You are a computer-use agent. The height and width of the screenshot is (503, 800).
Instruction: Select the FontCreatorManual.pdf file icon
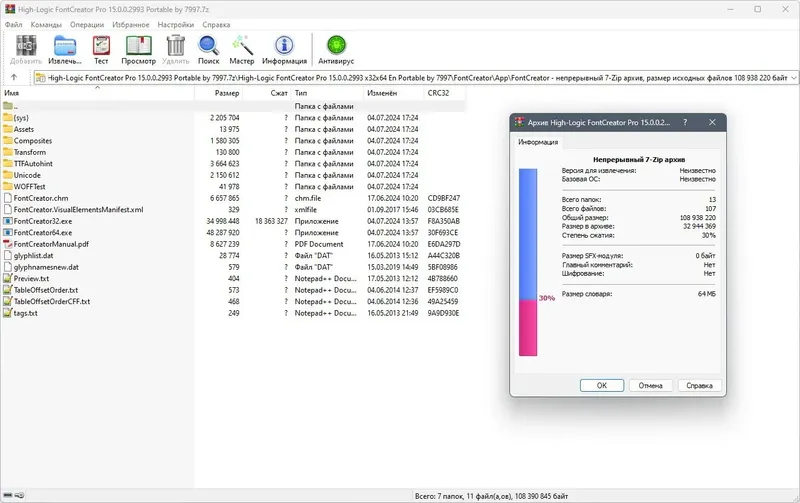point(8,244)
